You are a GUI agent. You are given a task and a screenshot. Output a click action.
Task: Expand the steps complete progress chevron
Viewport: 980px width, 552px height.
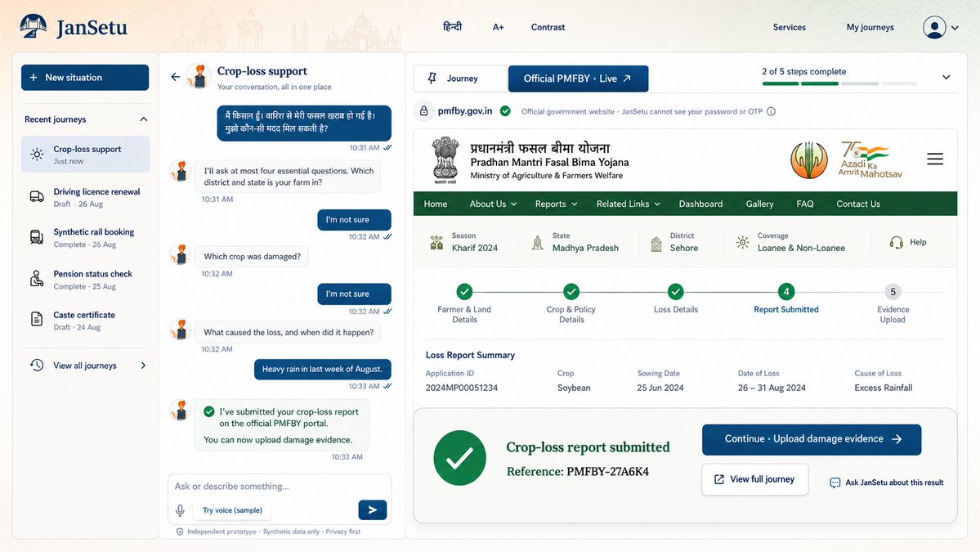pos(946,78)
